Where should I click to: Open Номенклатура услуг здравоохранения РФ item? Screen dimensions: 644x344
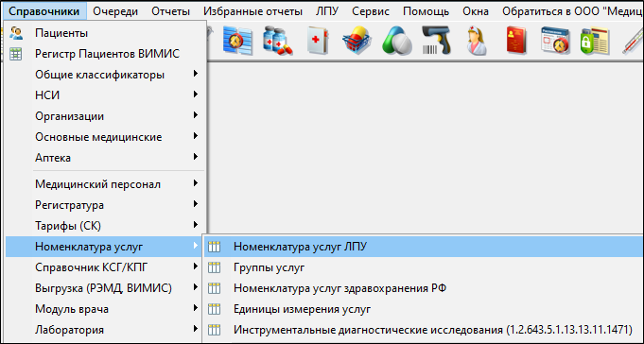[424, 288]
